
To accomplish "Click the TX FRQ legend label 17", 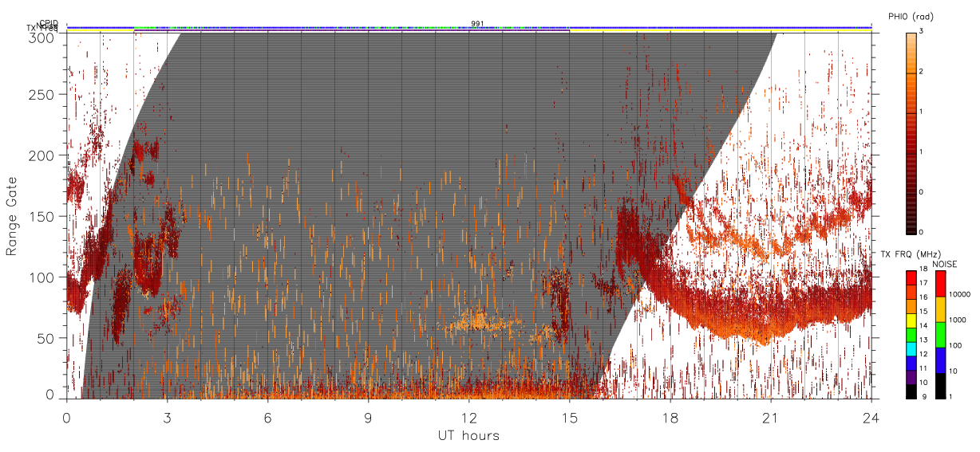I will [923, 283].
